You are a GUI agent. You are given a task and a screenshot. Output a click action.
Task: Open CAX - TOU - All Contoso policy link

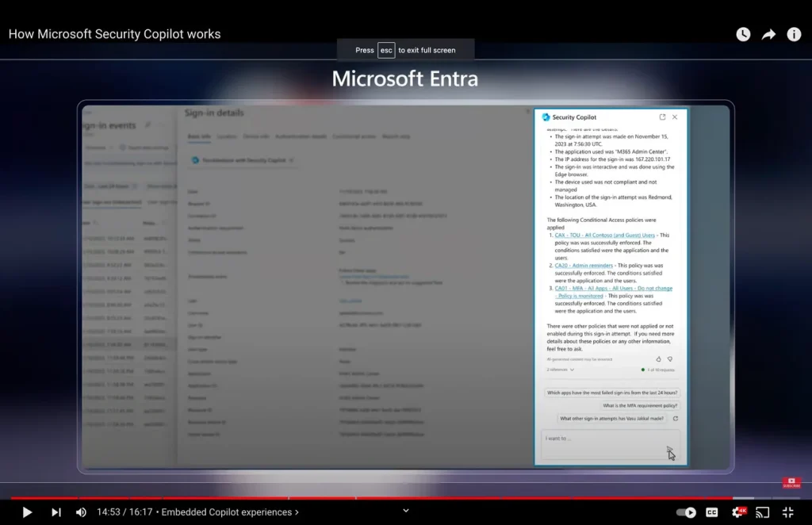pyautogui.click(x=604, y=235)
